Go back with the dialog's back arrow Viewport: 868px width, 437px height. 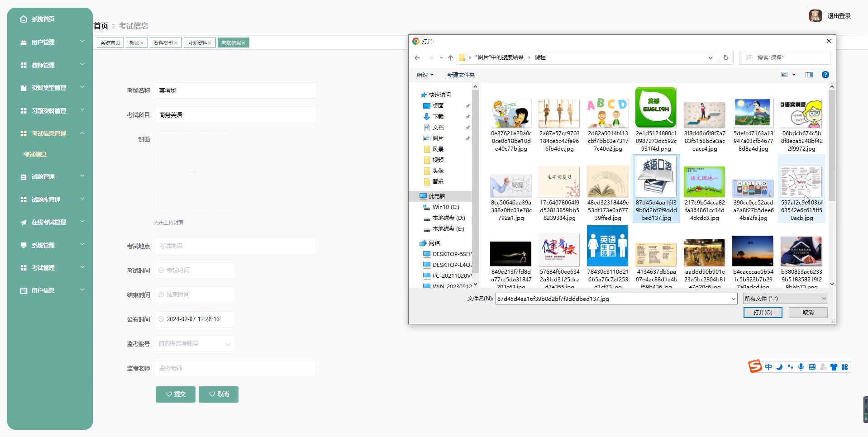pyautogui.click(x=417, y=57)
